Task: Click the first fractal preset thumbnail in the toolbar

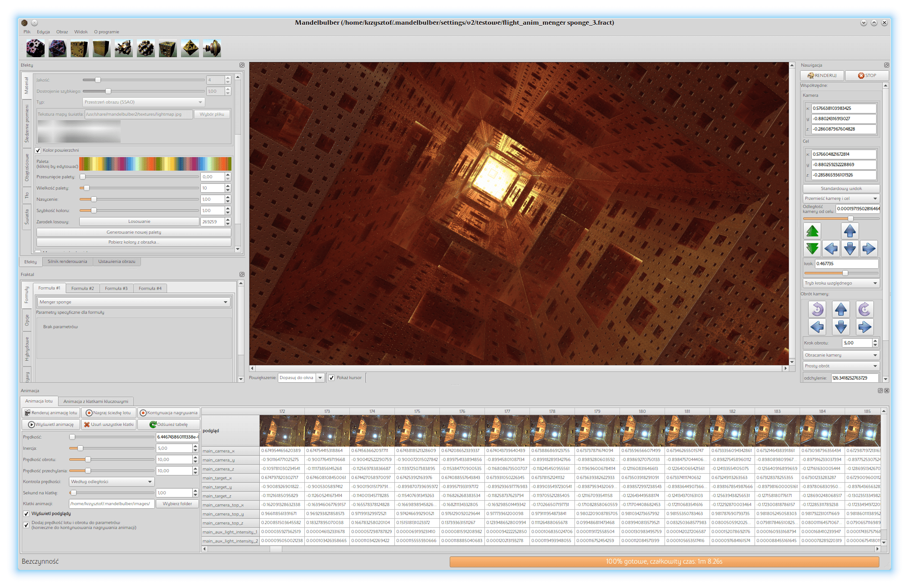Action: [35, 48]
